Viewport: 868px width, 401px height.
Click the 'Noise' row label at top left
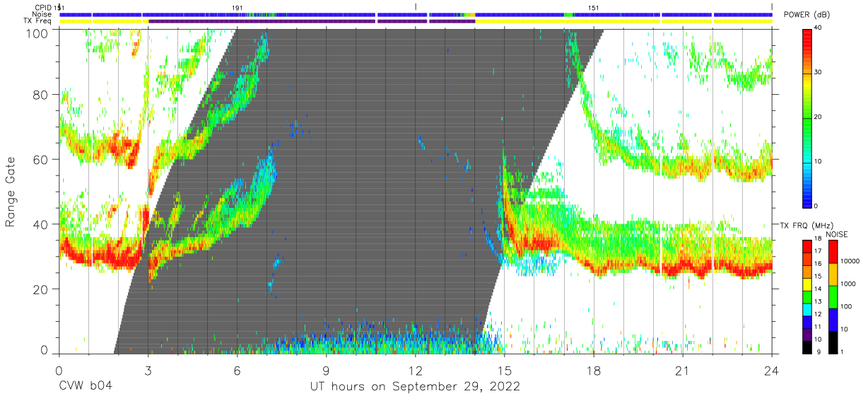(x=42, y=14)
